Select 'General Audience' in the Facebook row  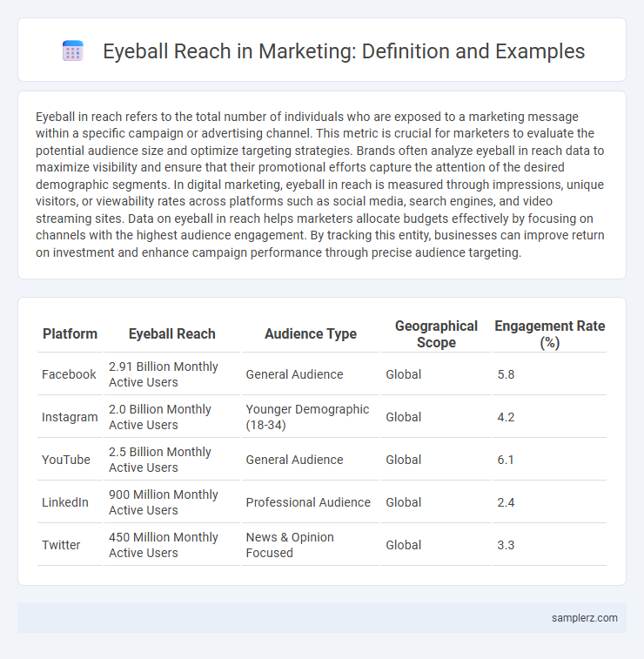[294, 374]
